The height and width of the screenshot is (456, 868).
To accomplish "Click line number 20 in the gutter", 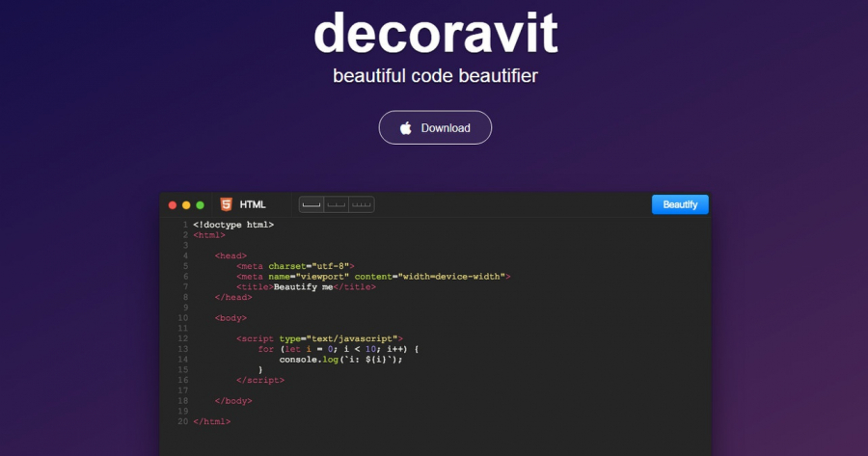I will tap(182, 421).
